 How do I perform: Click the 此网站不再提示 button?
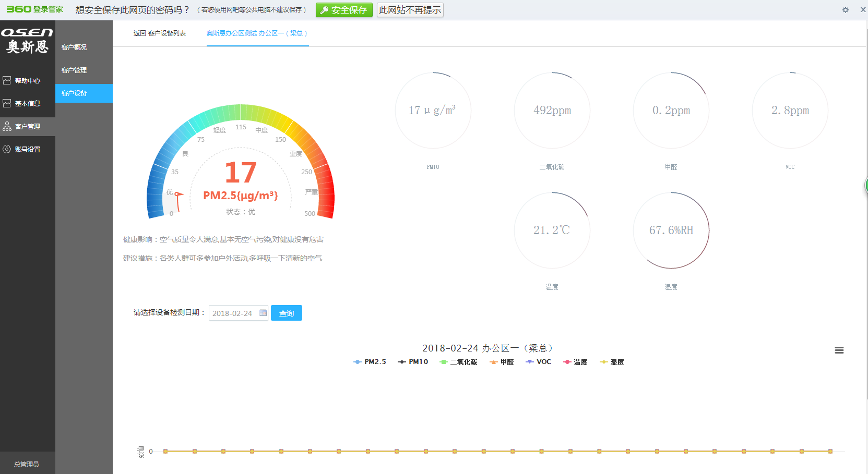(x=410, y=10)
